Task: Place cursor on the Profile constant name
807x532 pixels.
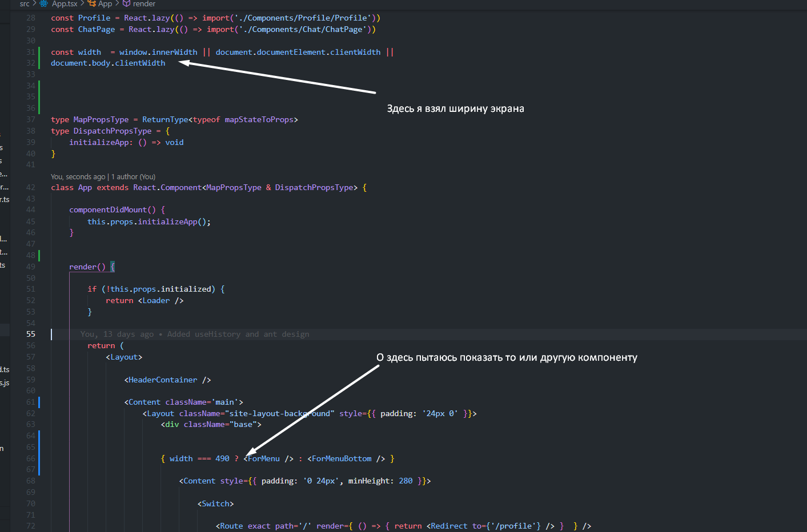Action: click(94, 18)
